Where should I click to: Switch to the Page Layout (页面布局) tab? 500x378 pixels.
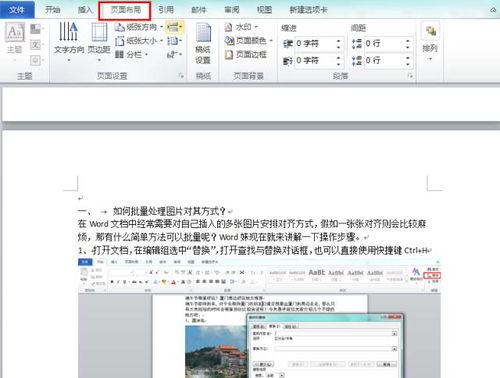pyautogui.click(x=125, y=10)
